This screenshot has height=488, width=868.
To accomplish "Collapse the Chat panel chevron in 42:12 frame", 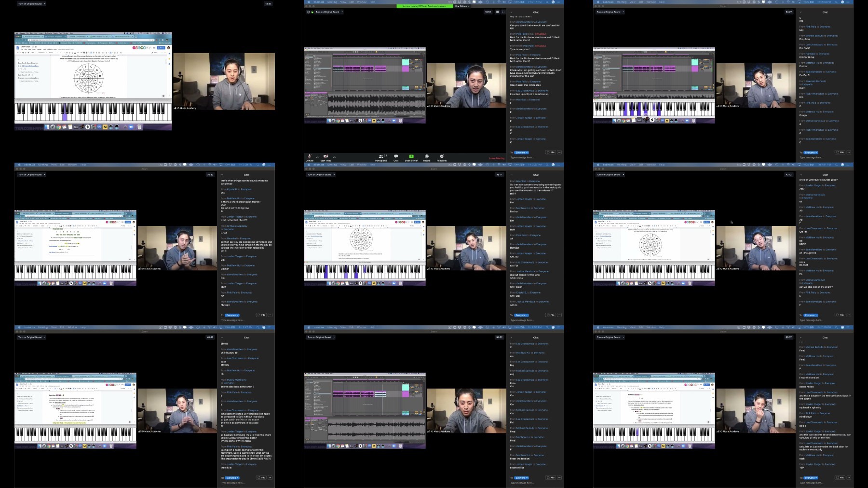I will [800, 175].
